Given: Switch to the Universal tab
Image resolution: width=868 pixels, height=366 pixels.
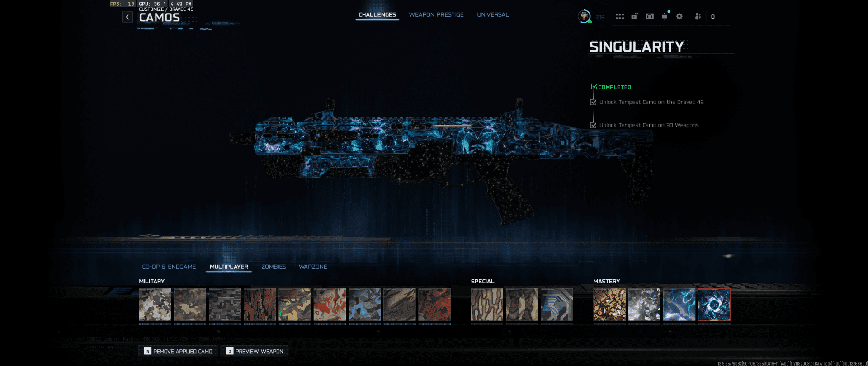Looking at the screenshot, I should [x=492, y=15].
